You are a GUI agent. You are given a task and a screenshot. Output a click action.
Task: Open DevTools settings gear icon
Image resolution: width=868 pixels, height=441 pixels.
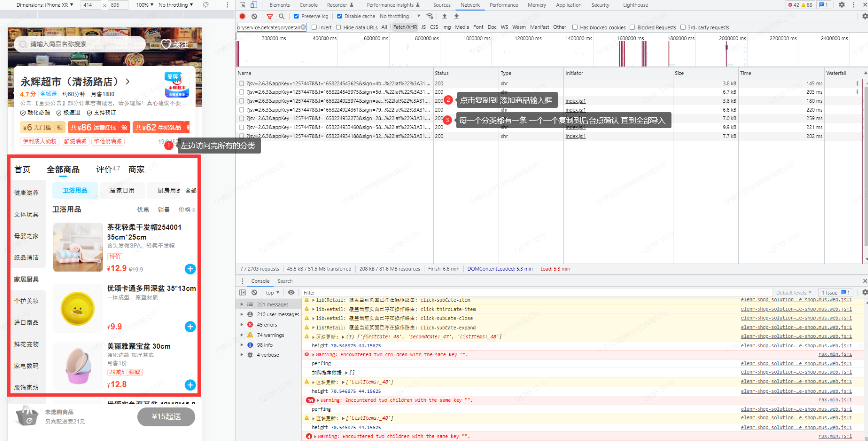pos(842,5)
